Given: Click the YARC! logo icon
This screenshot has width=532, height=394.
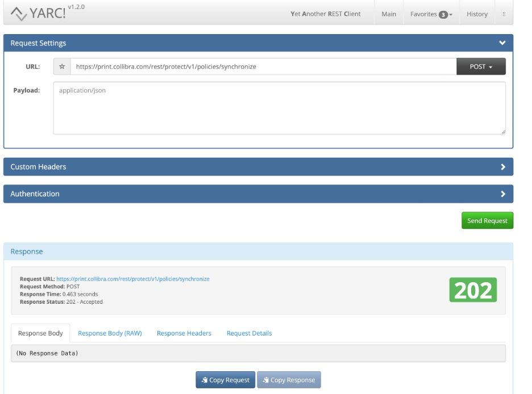Looking at the screenshot, I should pyautogui.click(x=18, y=13).
